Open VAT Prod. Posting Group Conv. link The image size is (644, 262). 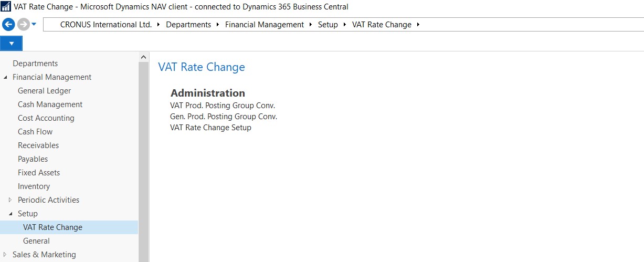point(223,106)
